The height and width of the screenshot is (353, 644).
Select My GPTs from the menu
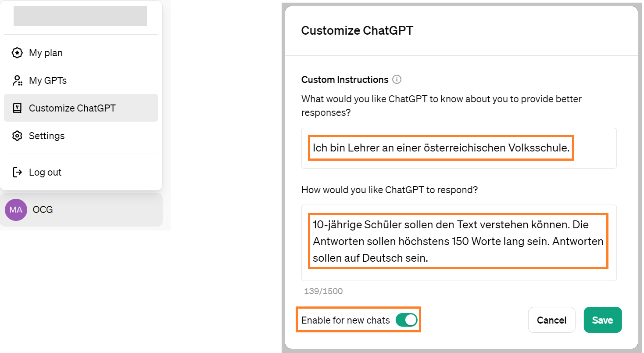click(81, 81)
